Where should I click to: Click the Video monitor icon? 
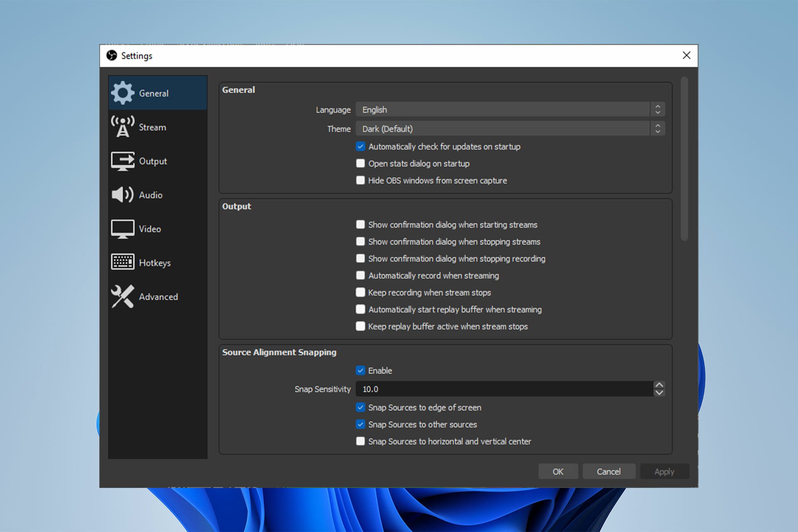coord(123,229)
